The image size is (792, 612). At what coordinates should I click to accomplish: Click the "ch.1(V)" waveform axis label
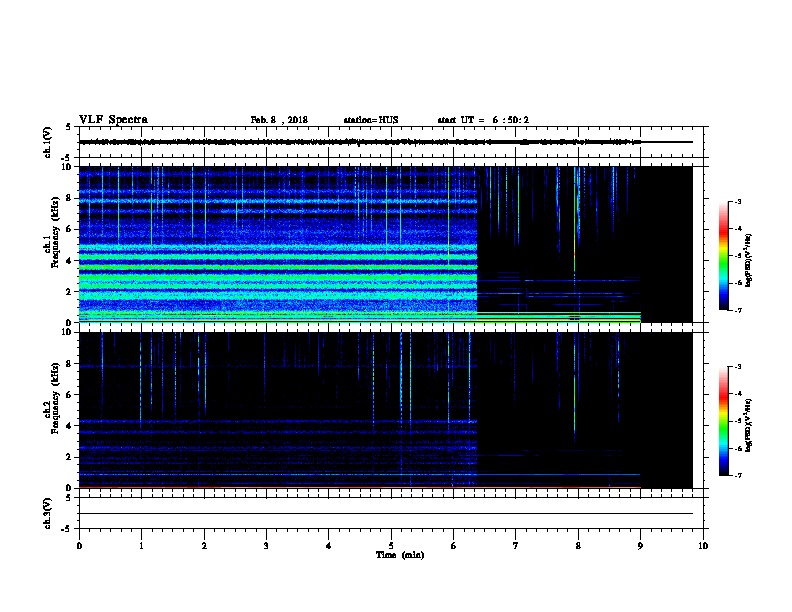pyautogui.click(x=47, y=142)
